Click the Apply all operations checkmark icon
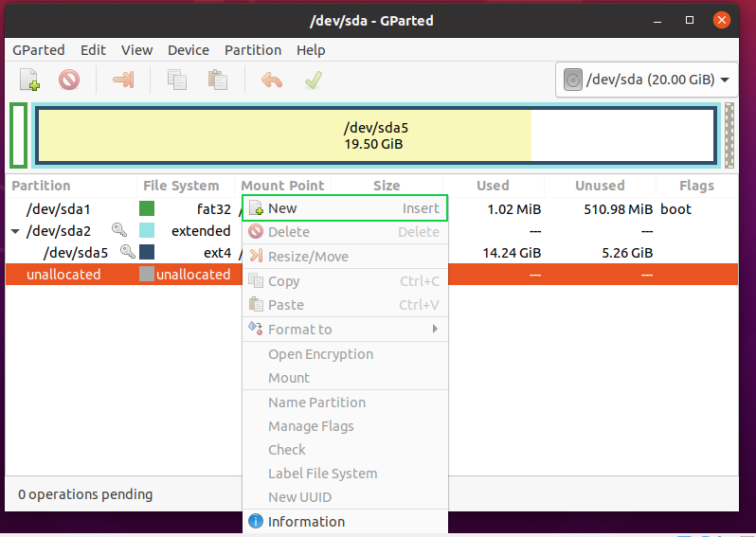Viewport: 756px width, 537px height. (x=314, y=80)
